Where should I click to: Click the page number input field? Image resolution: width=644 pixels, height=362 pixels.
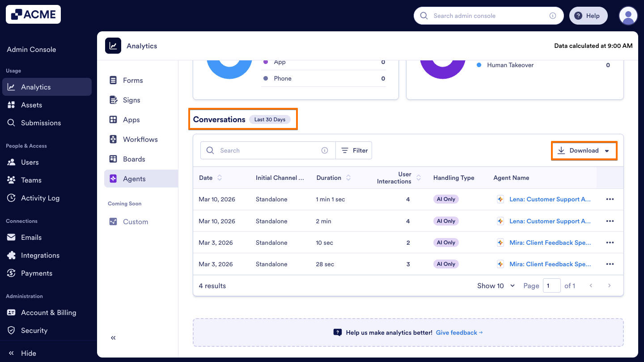[x=552, y=285]
